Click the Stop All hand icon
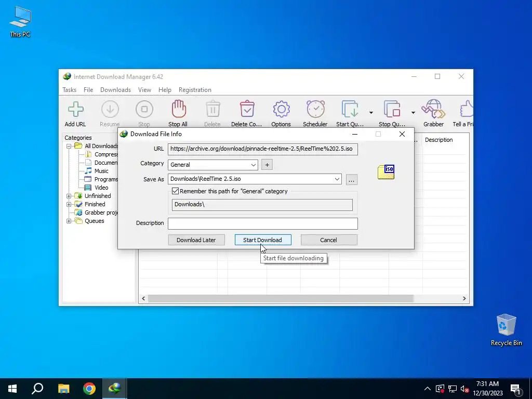Screen dimensions: 532x399 [179, 109]
